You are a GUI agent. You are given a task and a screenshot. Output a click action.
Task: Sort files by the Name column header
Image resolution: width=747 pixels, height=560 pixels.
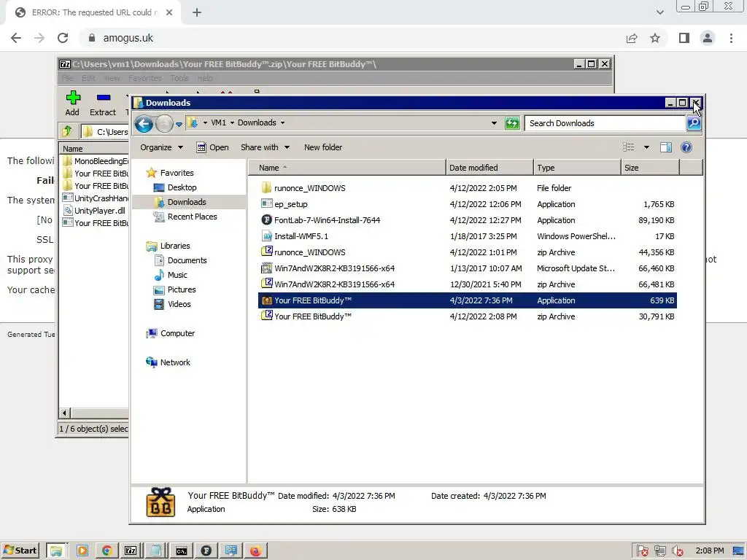[347, 168]
